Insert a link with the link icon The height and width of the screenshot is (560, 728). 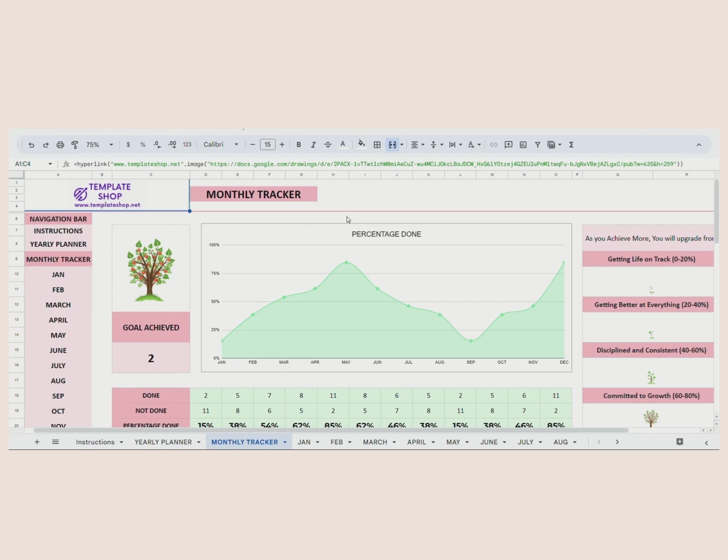pos(493,145)
